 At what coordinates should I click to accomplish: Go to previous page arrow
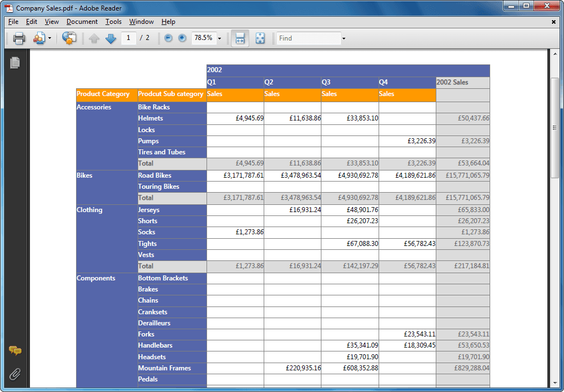pos(94,38)
